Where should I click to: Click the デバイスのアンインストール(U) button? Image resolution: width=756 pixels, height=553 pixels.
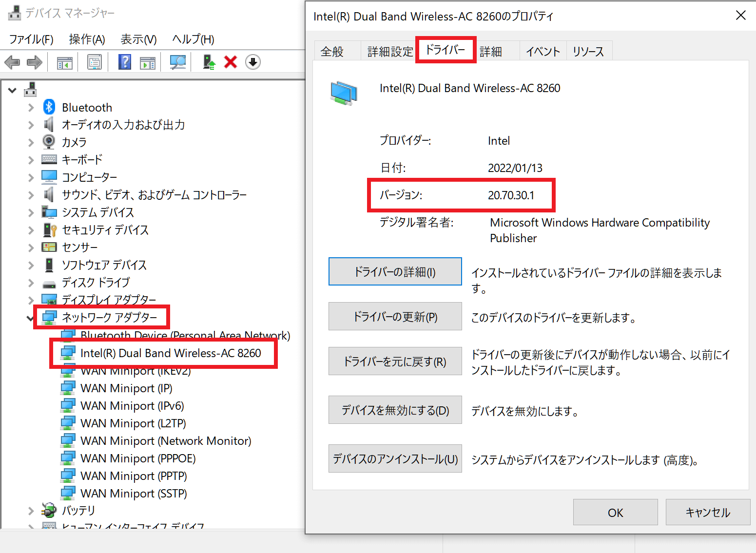point(395,458)
